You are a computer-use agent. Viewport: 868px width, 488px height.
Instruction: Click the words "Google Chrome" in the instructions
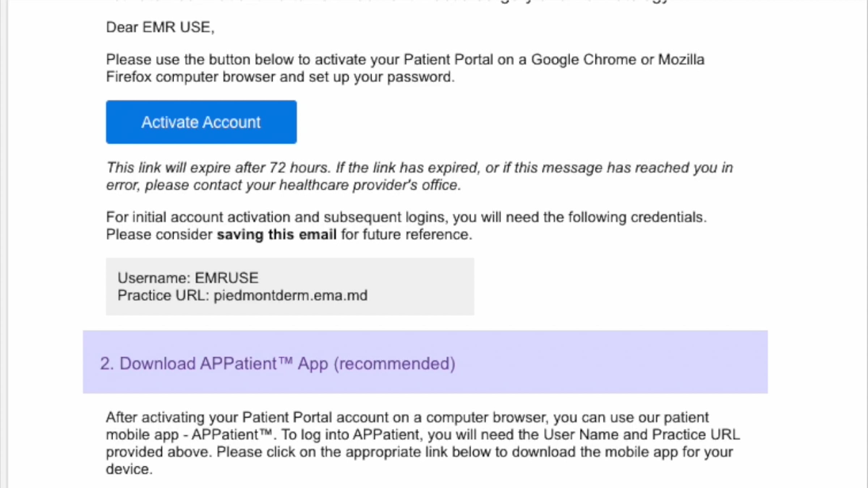click(x=583, y=60)
